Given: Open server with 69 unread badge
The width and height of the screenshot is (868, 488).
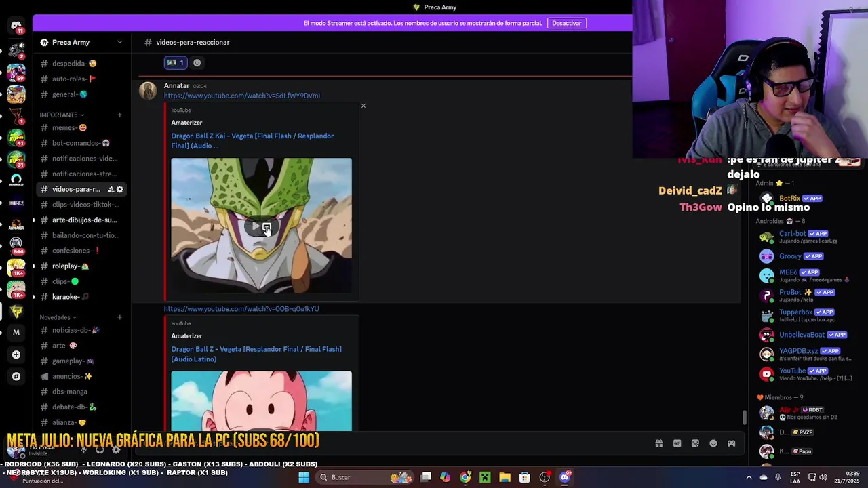Looking at the screenshot, I should (16, 72).
